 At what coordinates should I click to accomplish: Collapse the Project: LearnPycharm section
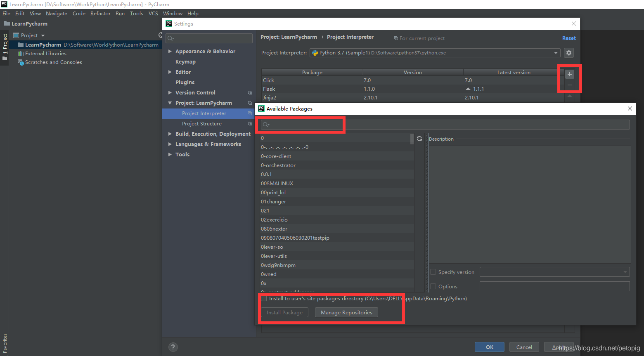point(170,103)
